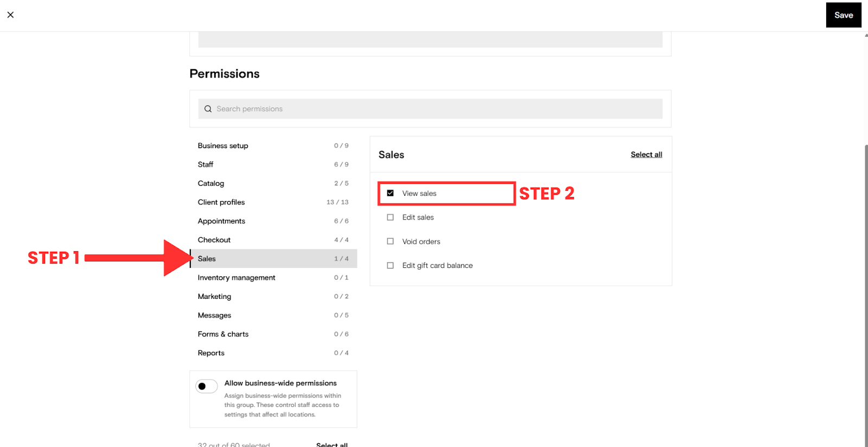Image resolution: width=868 pixels, height=447 pixels.
Task: Tick the Edit gift card balance checkbox
Action: [390, 265]
